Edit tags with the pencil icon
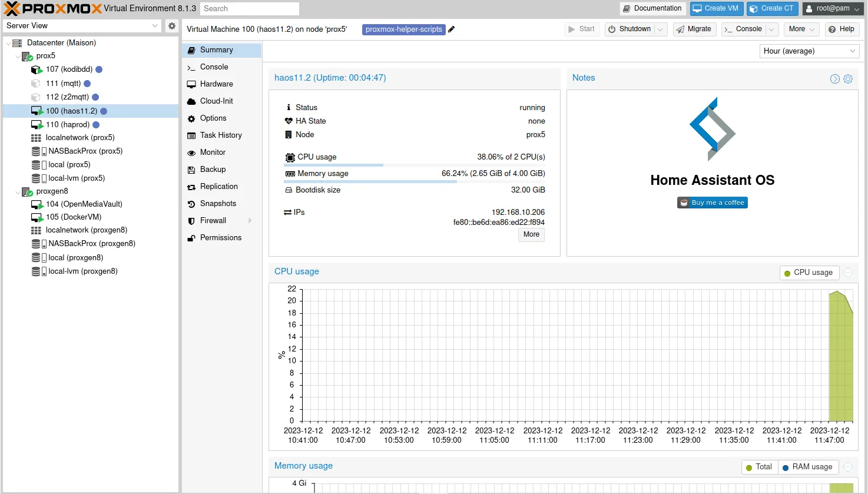The width and height of the screenshot is (868, 494). pos(450,29)
